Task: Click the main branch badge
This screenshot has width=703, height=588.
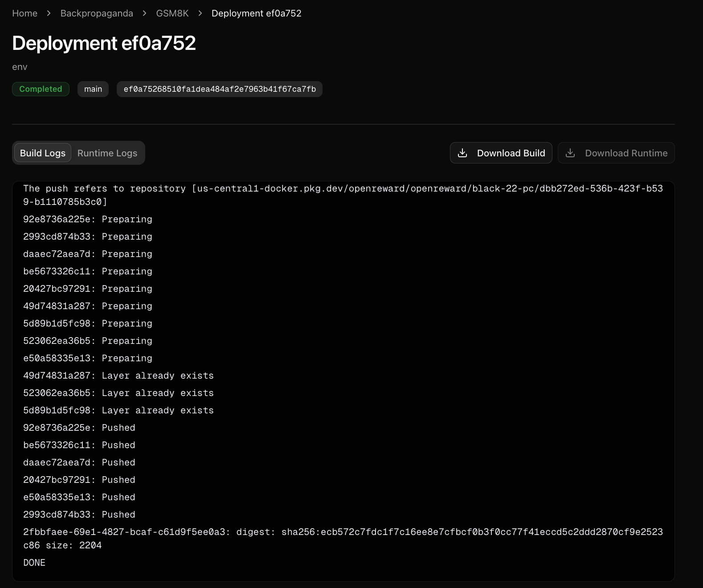Action: pos(93,89)
